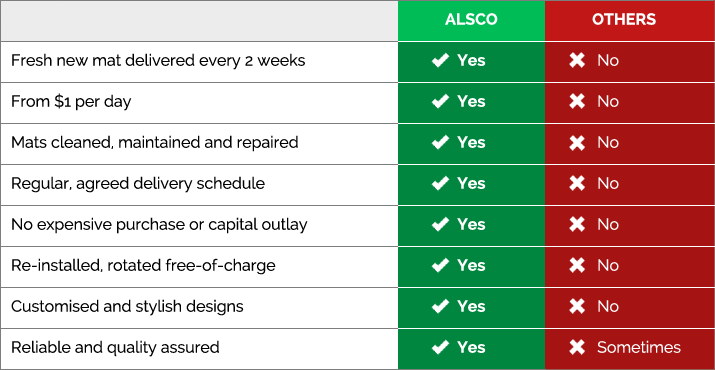Select the OTHERS column header

[630, 21]
